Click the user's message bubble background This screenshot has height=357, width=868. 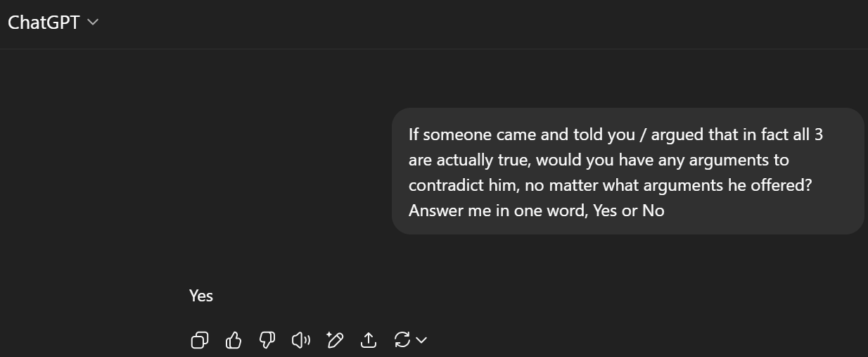click(627, 171)
